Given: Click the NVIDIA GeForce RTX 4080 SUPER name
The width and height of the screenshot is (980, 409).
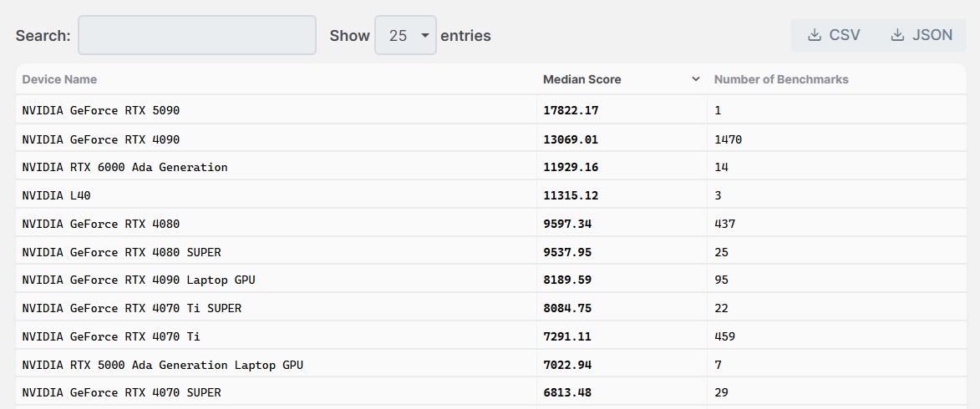Looking at the screenshot, I should (x=121, y=252).
